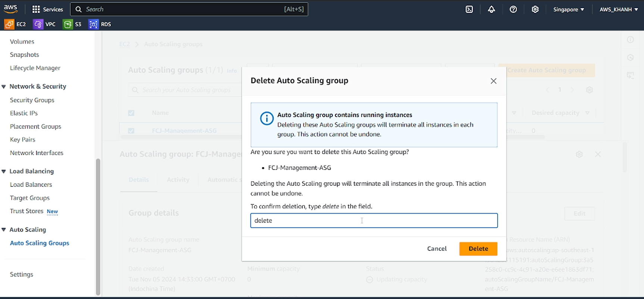Viewport: 644px width, 299px height.
Task: Collapse the Network & Security section
Action: (x=4, y=86)
